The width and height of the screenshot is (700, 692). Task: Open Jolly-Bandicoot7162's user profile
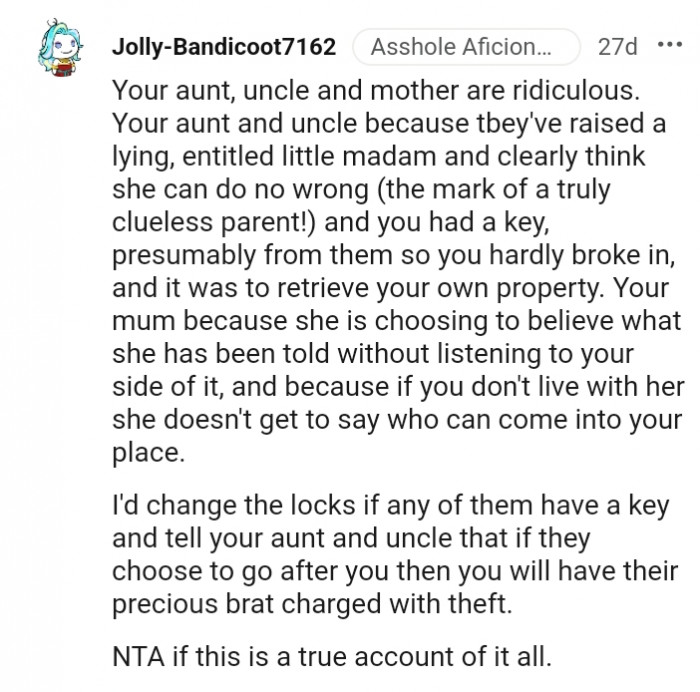(223, 46)
